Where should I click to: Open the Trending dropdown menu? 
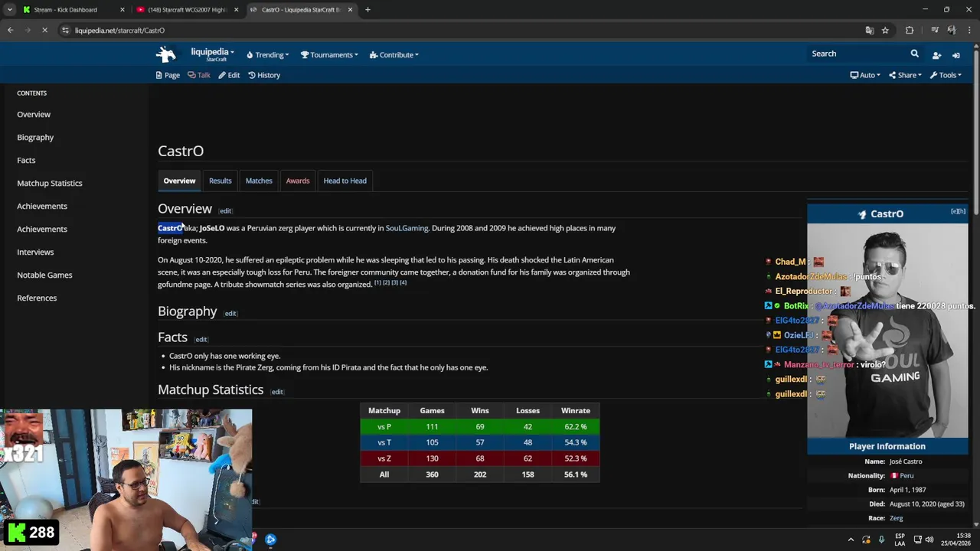pyautogui.click(x=267, y=55)
